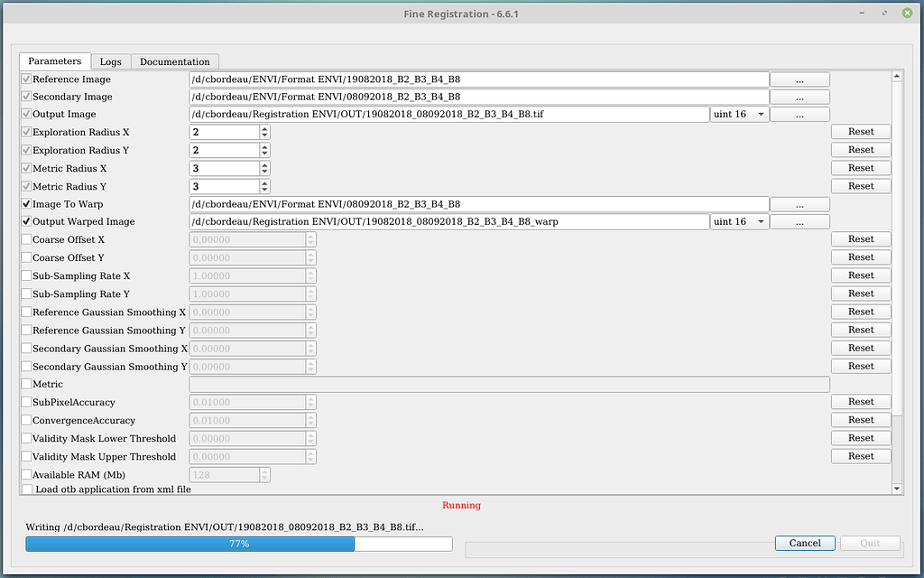Select the Parameters tab
This screenshot has height=578, width=924.
[x=54, y=61]
